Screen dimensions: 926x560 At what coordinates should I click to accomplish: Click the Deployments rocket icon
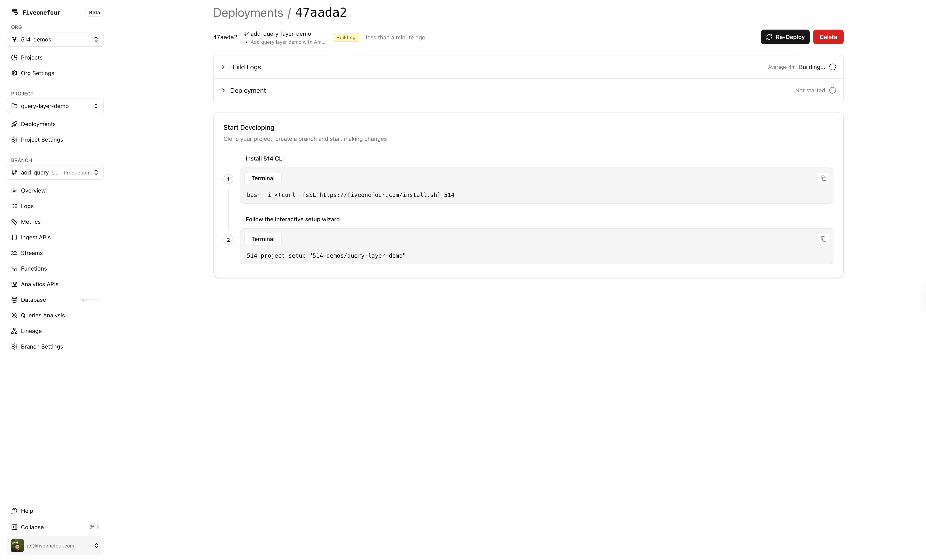click(14, 124)
